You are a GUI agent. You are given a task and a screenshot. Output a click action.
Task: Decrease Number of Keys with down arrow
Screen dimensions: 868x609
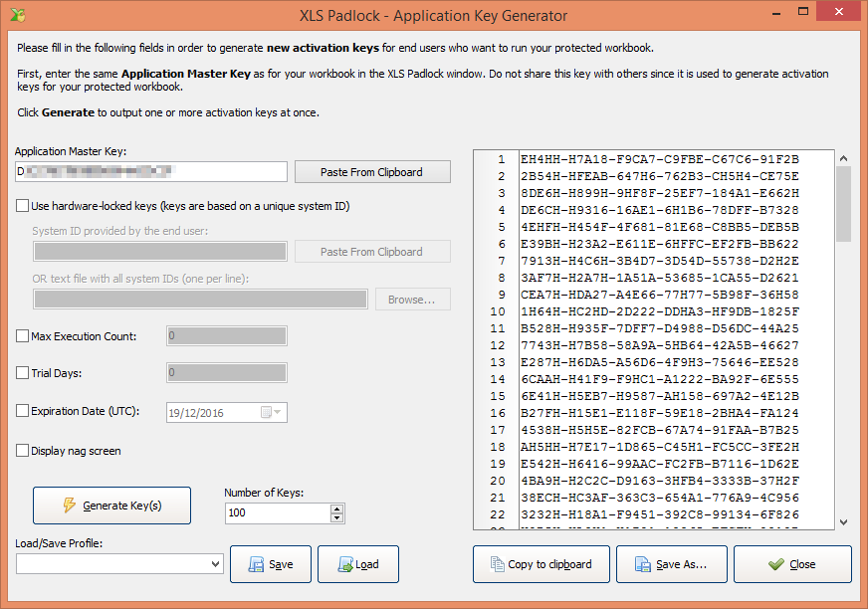pos(336,517)
